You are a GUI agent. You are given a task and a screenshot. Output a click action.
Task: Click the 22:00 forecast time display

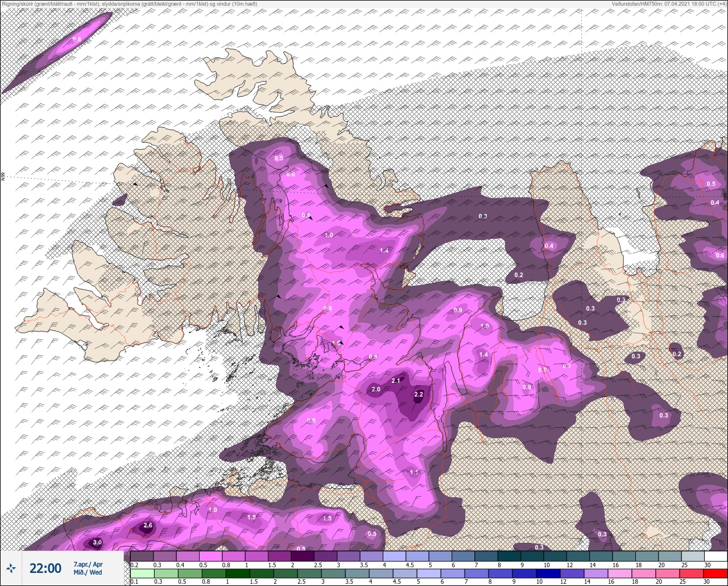(45, 568)
